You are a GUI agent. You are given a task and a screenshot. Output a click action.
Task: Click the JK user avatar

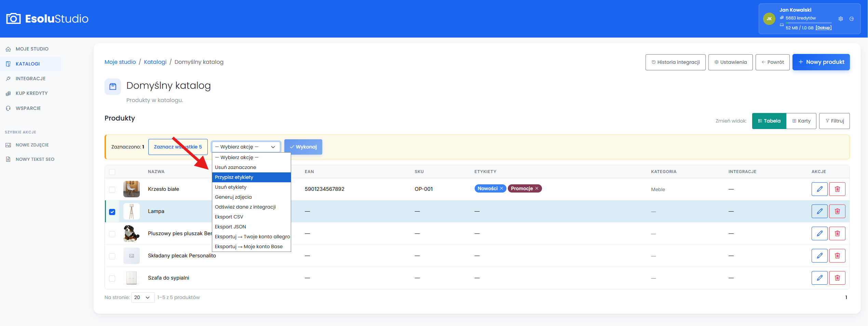pos(769,19)
